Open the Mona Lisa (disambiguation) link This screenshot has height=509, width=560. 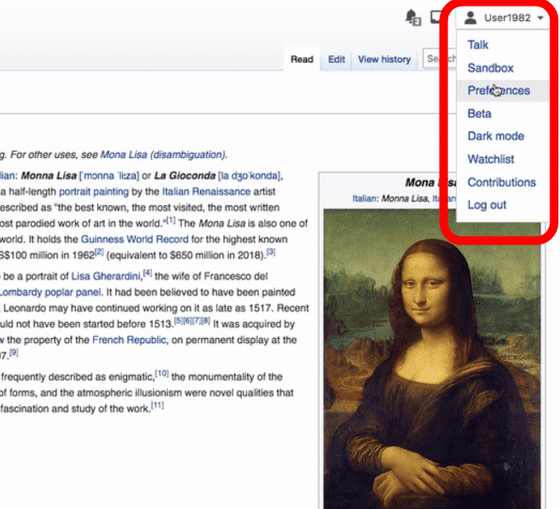[x=163, y=155]
